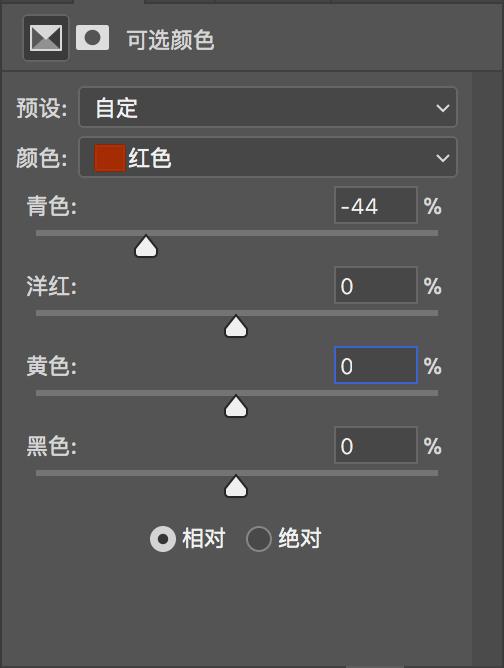
Task: Click the 黑色 slider handle
Action: 236,487
